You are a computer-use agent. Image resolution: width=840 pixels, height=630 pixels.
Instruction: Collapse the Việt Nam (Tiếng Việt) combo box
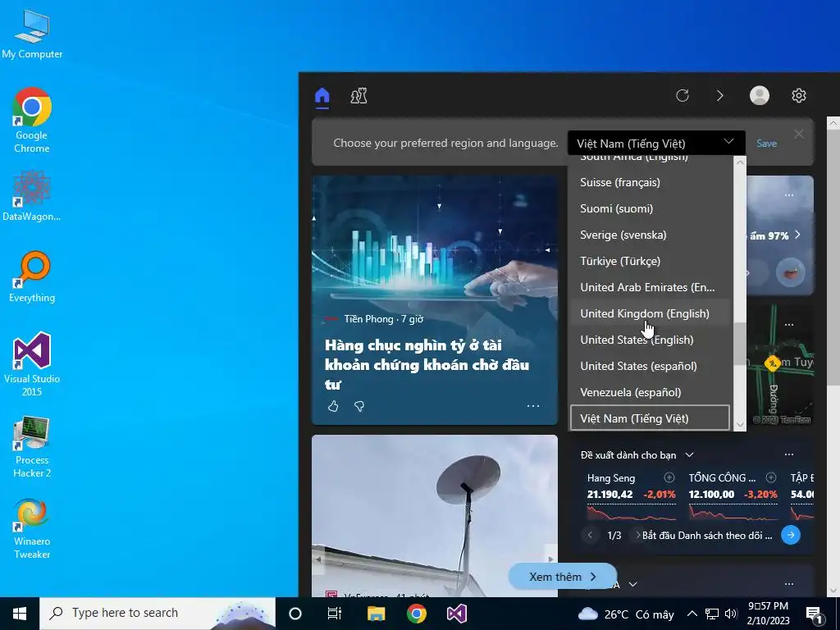tap(656, 143)
